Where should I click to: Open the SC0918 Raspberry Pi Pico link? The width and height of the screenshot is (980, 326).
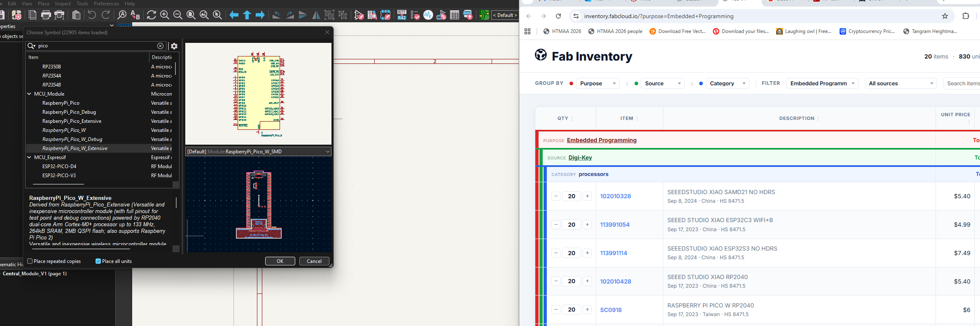pyautogui.click(x=611, y=310)
